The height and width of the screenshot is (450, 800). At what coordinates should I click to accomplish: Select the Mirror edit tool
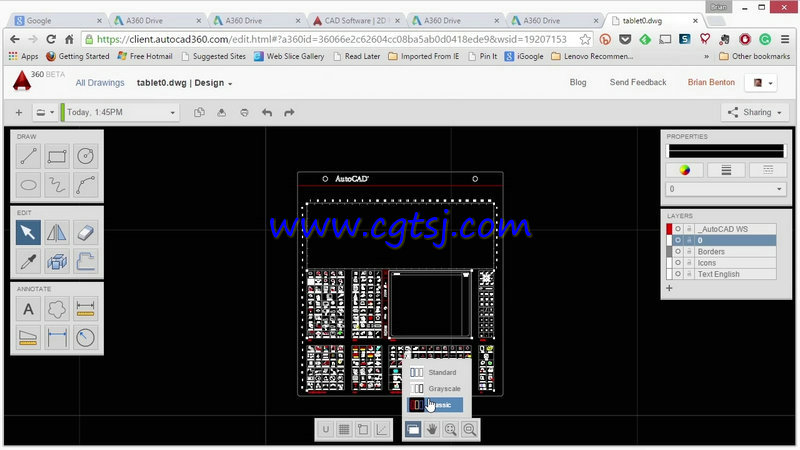pyautogui.click(x=57, y=233)
